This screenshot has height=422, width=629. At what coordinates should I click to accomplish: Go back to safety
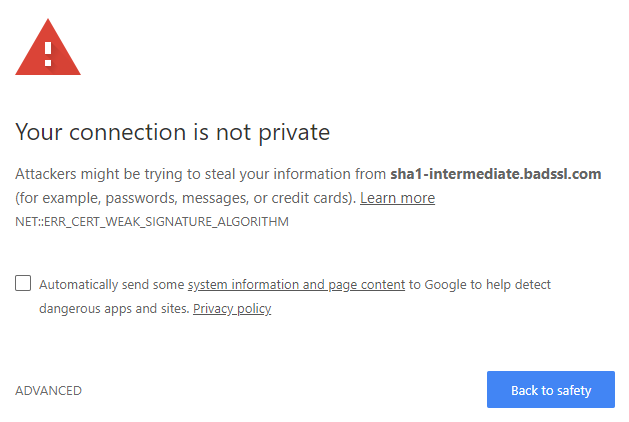tap(551, 390)
